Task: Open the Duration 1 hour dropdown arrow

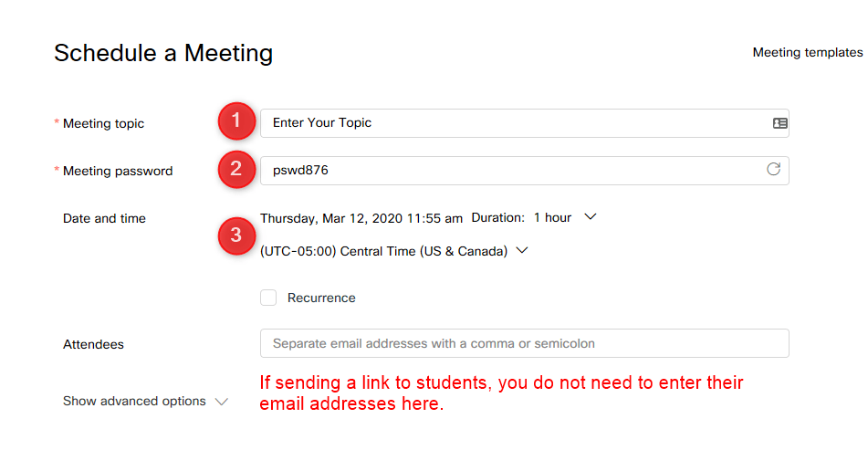Action: pos(591,217)
